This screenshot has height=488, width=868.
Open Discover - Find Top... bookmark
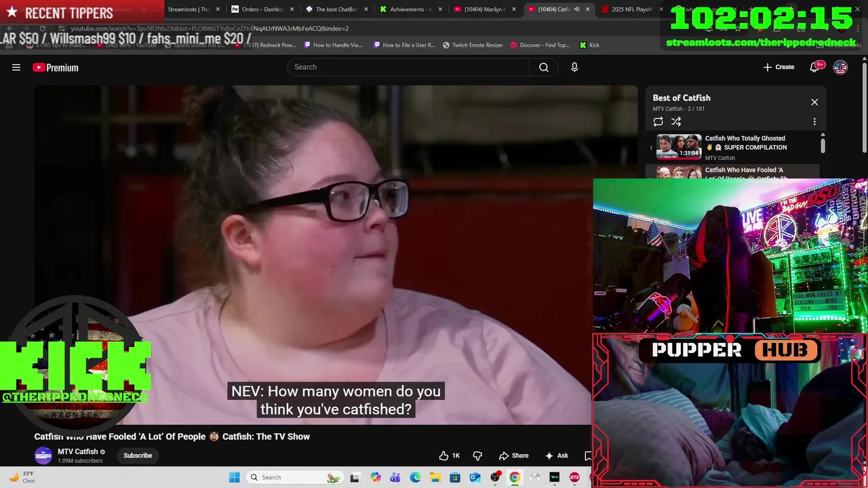click(540, 45)
